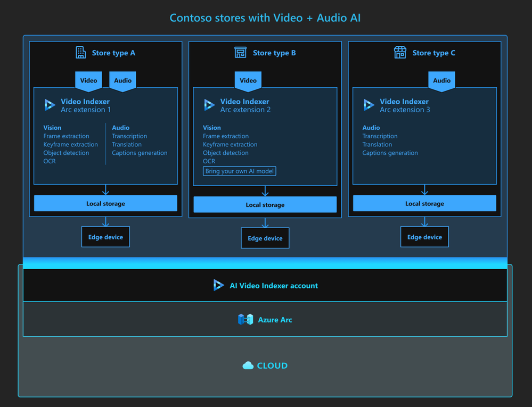The height and width of the screenshot is (407, 532).
Task: Click the diagram title Contoso stores with Video + Audio AI
Action: coord(265,18)
